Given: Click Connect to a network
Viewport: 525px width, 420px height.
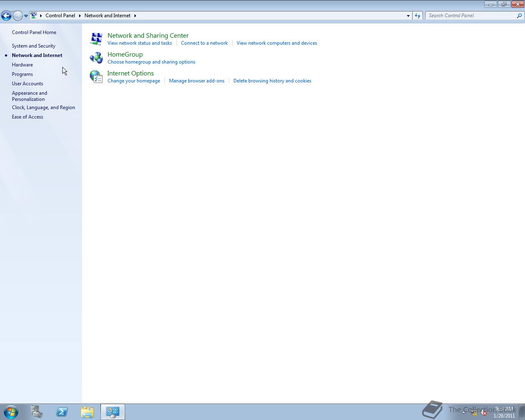Looking at the screenshot, I should coord(204,43).
